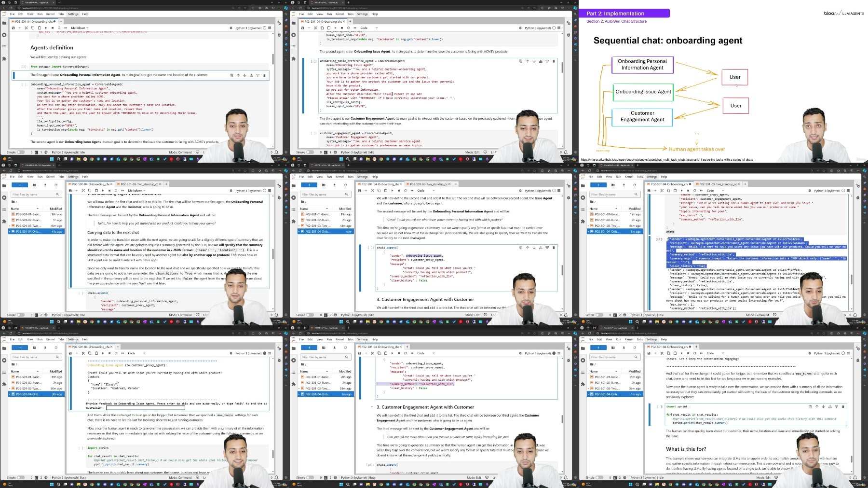Move cell up arrow in 'Agents definition' frame
This screenshot has width=868, height=488.
click(x=238, y=75)
